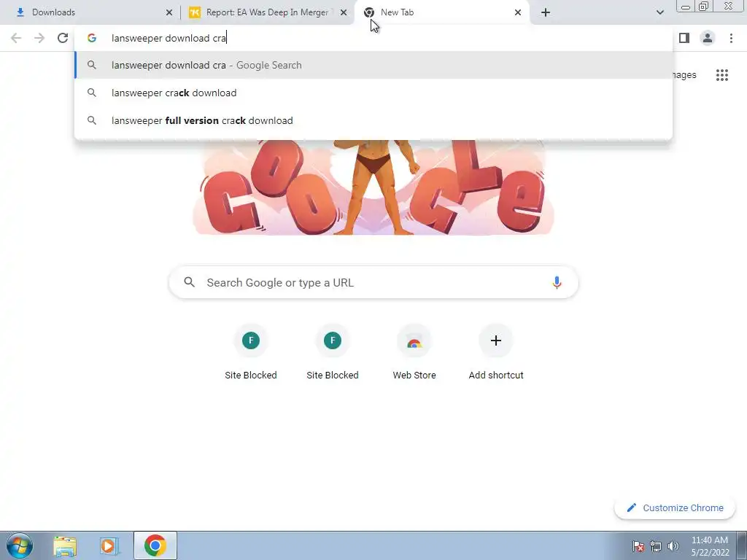Expand the tab search chevron
This screenshot has width=747, height=560.
pos(659,12)
